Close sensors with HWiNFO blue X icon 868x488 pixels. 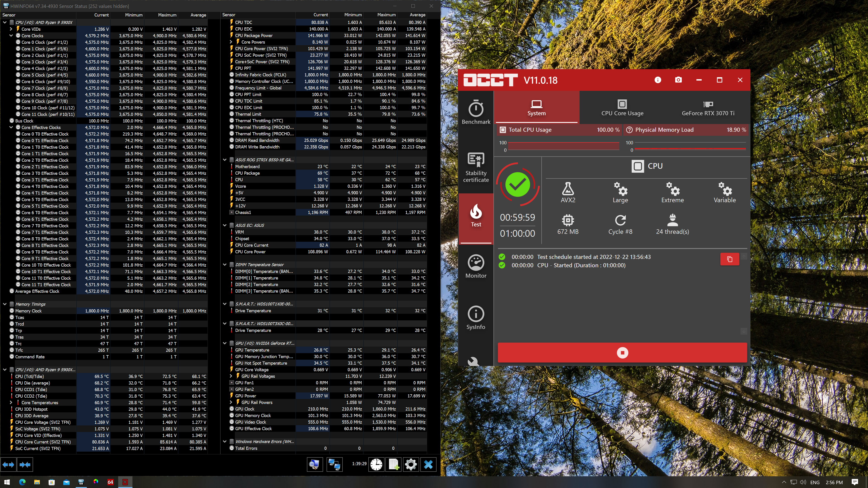click(x=428, y=465)
